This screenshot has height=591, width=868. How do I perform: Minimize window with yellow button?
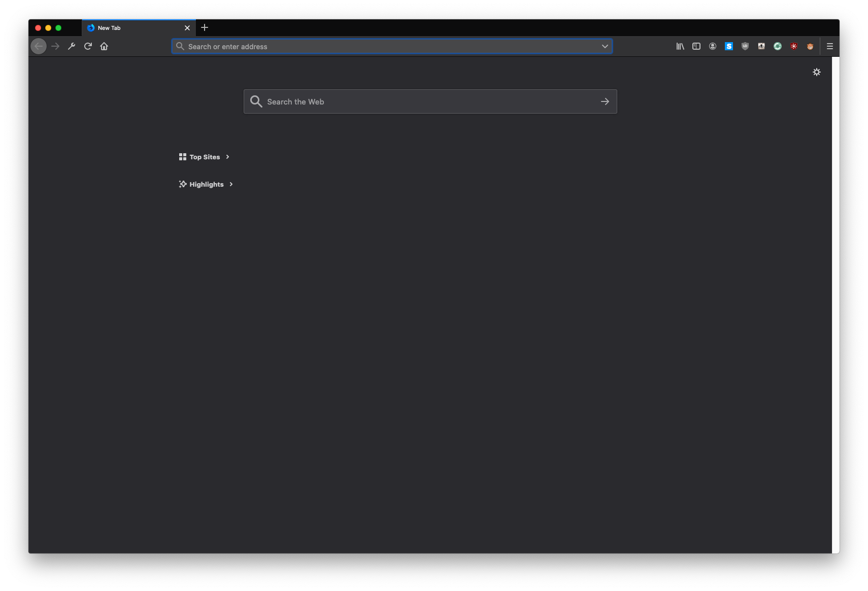click(x=48, y=28)
